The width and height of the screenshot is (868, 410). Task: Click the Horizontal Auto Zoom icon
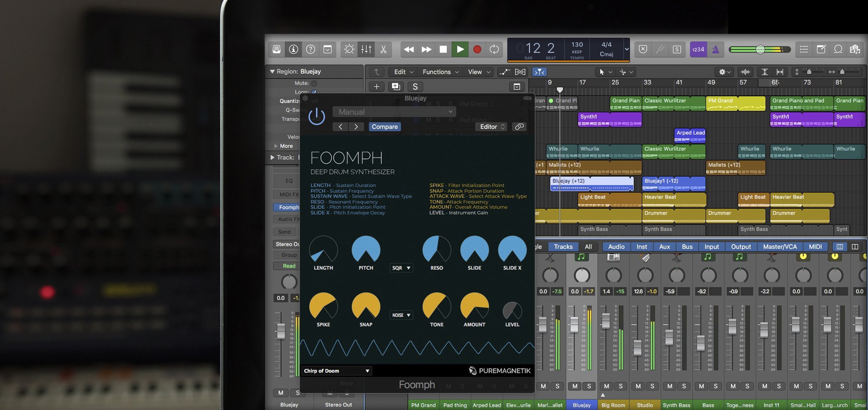pyautogui.click(x=780, y=72)
